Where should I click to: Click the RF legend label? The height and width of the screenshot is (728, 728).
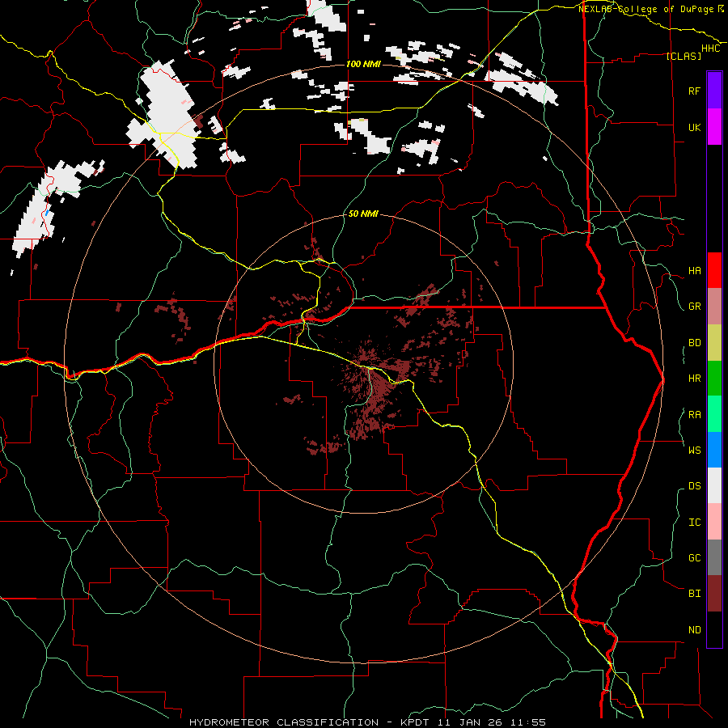click(694, 91)
